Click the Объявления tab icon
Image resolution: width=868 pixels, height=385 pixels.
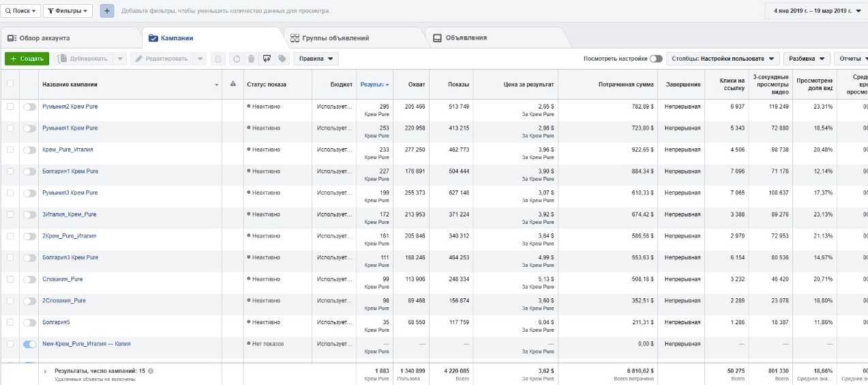[x=437, y=38]
